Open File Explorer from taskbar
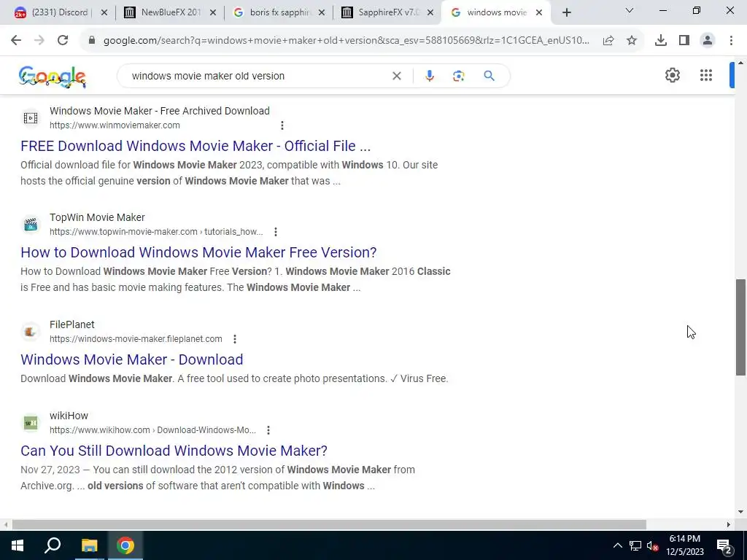The height and width of the screenshot is (560, 747). (x=89, y=545)
